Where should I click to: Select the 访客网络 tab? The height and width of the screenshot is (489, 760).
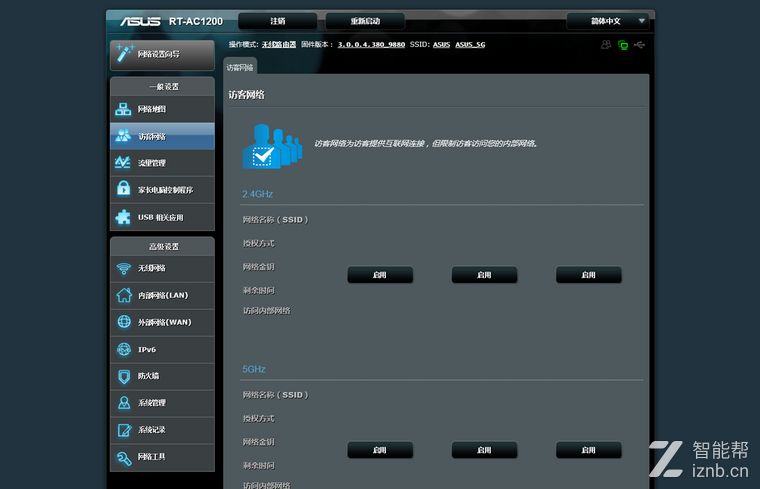coord(240,67)
